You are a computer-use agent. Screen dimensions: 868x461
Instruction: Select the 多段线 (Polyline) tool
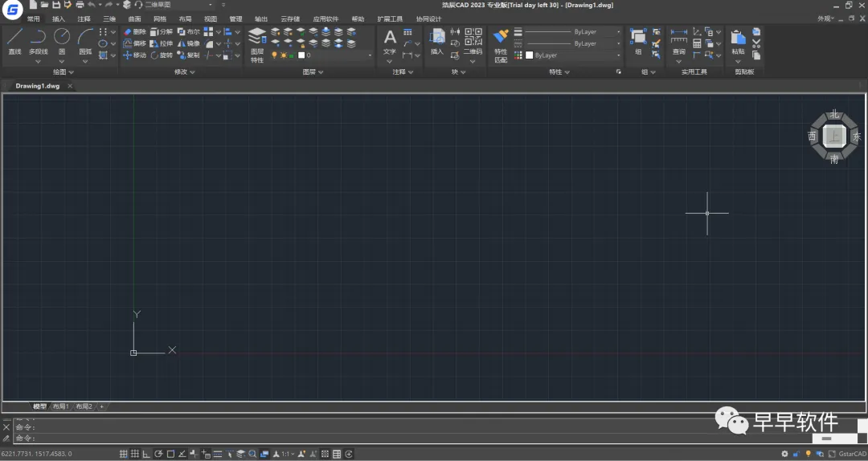(39, 42)
